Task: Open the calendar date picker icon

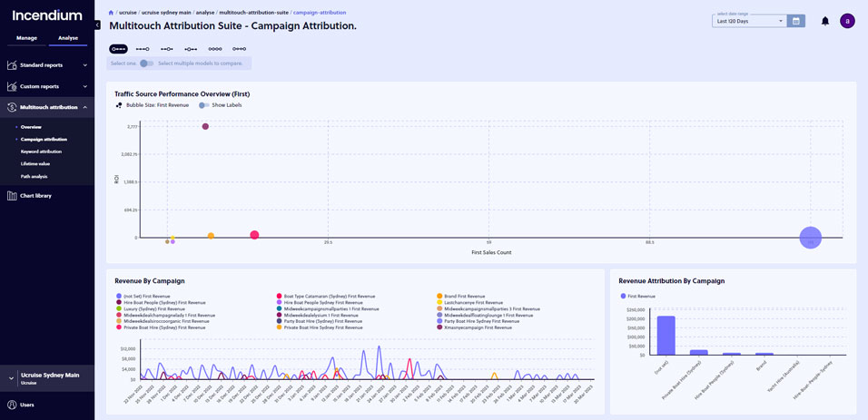Action: tap(796, 21)
